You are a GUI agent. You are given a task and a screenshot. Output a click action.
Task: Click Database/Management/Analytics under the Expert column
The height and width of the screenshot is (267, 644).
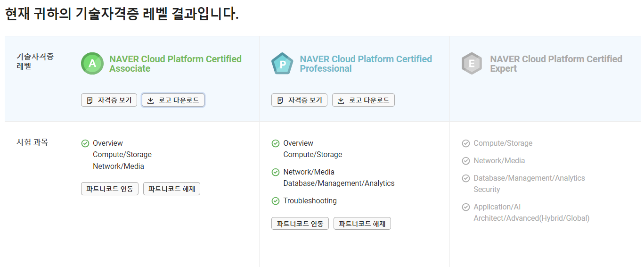pyautogui.click(x=529, y=178)
